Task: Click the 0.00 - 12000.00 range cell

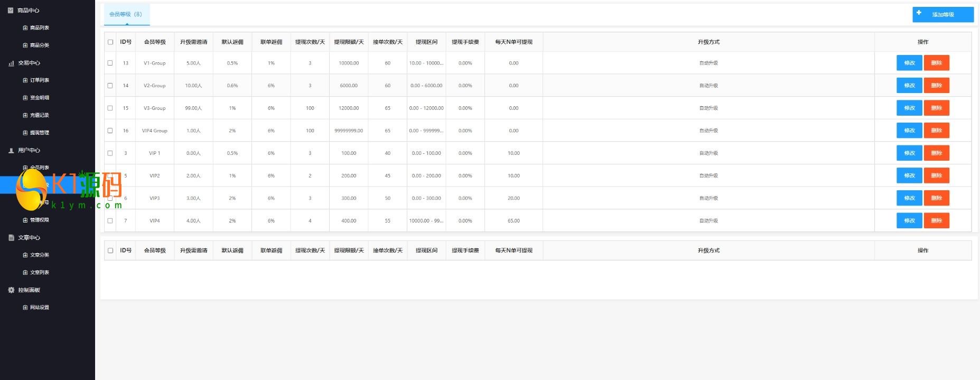Action: pos(426,108)
